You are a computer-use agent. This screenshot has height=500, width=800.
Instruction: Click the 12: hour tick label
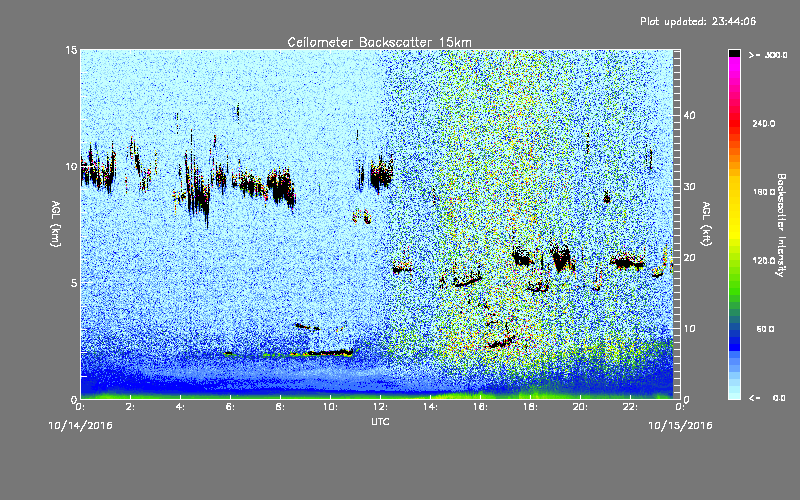[380, 407]
